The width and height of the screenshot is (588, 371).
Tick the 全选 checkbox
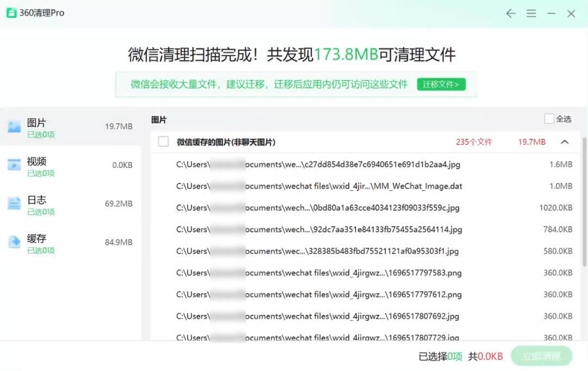(x=549, y=119)
